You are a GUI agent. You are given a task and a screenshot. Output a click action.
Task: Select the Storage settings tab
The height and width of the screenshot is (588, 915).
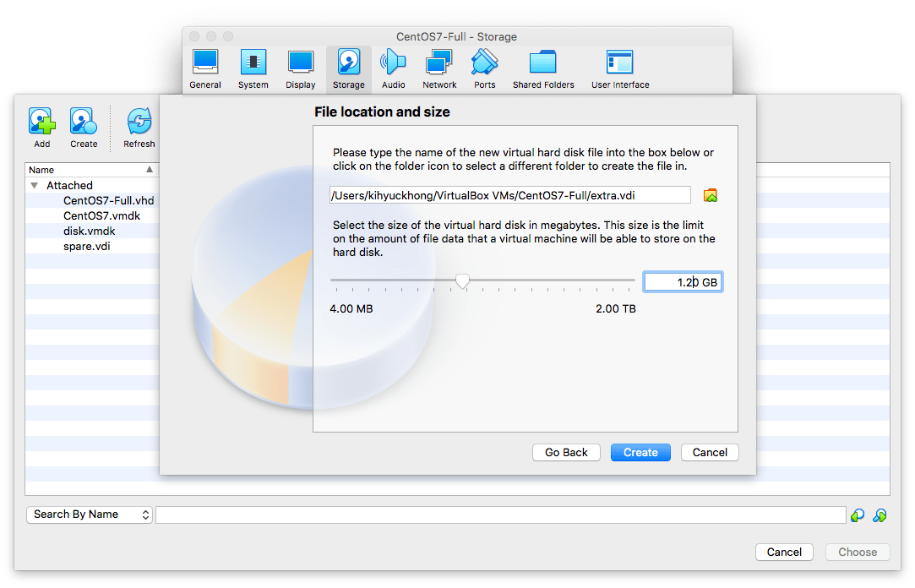(x=348, y=69)
